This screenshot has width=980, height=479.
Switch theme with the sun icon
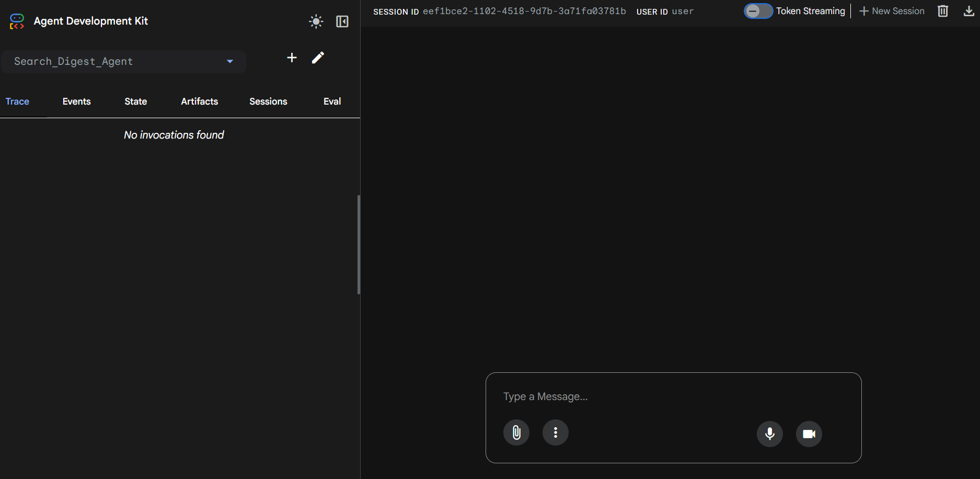316,21
